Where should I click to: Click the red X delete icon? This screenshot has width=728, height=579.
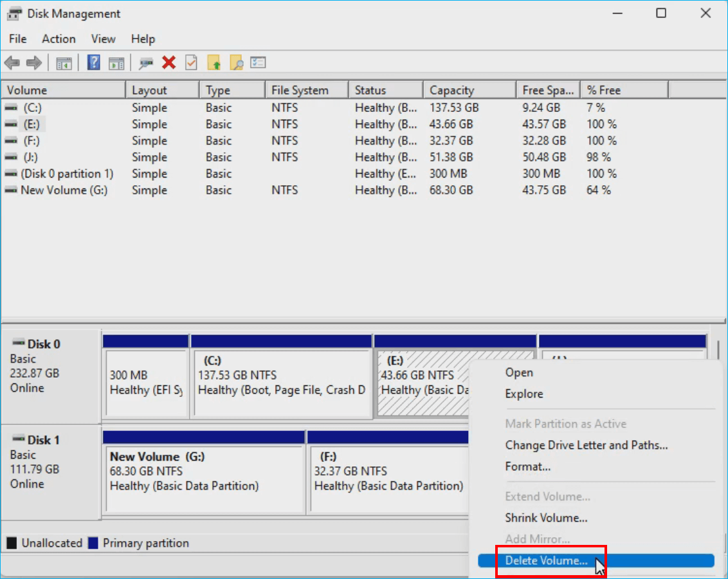point(168,62)
